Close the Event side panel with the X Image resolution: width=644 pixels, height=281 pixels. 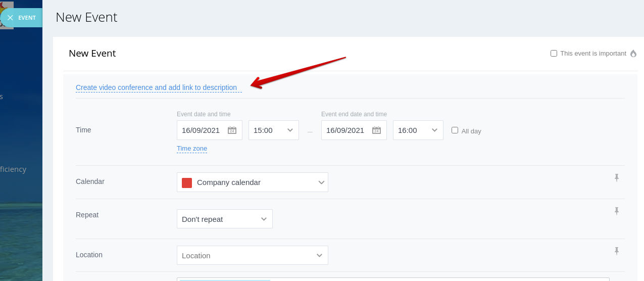pyautogui.click(x=10, y=18)
